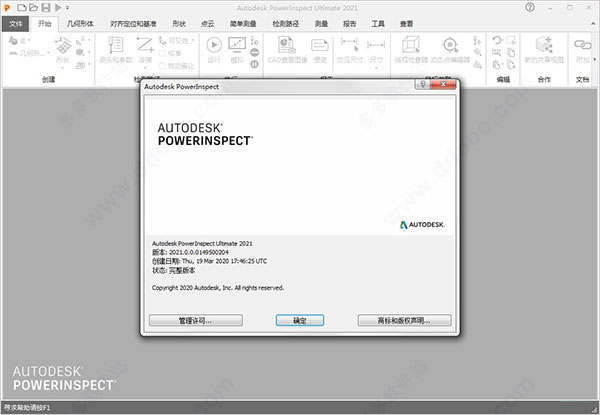Switch to the 查看 ribbon tab

click(x=406, y=24)
